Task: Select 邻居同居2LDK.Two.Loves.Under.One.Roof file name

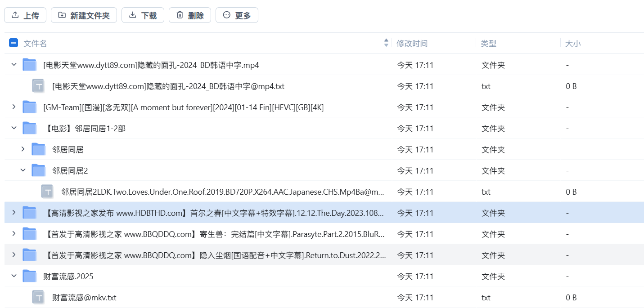Action: tap(223, 192)
